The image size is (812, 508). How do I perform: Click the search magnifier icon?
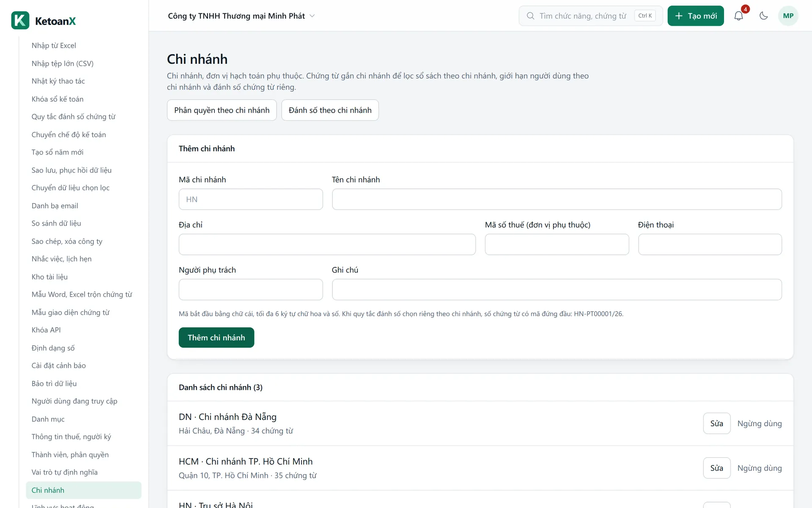click(x=530, y=16)
